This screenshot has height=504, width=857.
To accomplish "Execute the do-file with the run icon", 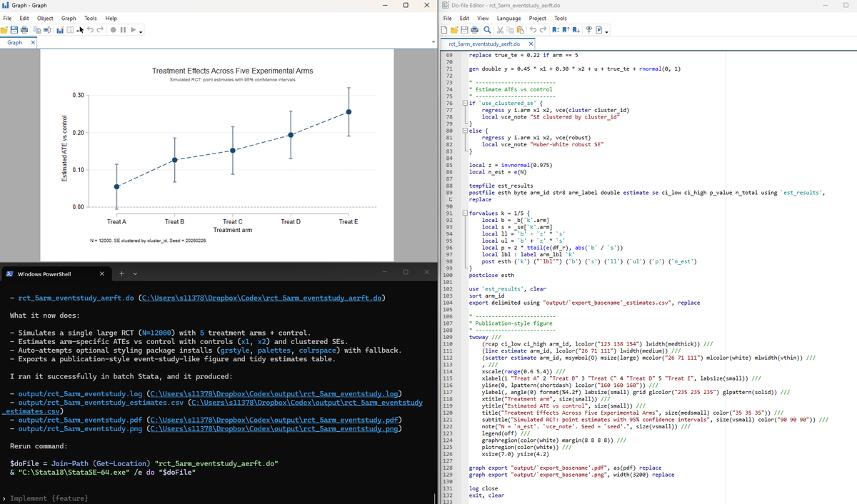I will pyautogui.click(x=599, y=30).
